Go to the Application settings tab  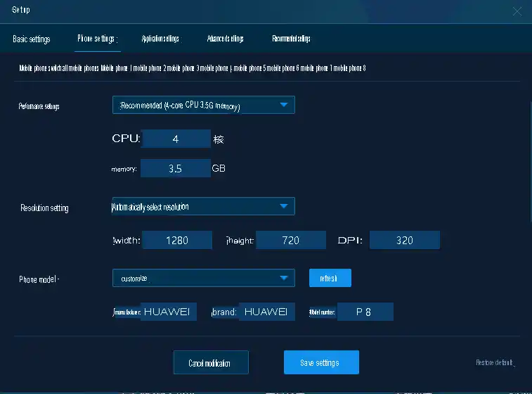click(x=160, y=39)
